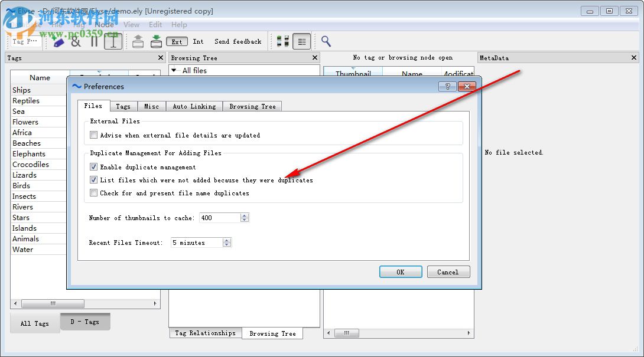The height and width of the screenshot is (357, 644).
Task: Click the export database (up arrow) icon
Action: coord(138,41)
